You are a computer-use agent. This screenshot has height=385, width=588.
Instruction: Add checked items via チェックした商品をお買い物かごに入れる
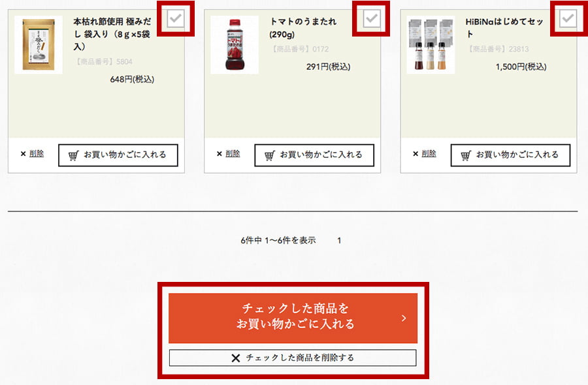pos(293,318)
